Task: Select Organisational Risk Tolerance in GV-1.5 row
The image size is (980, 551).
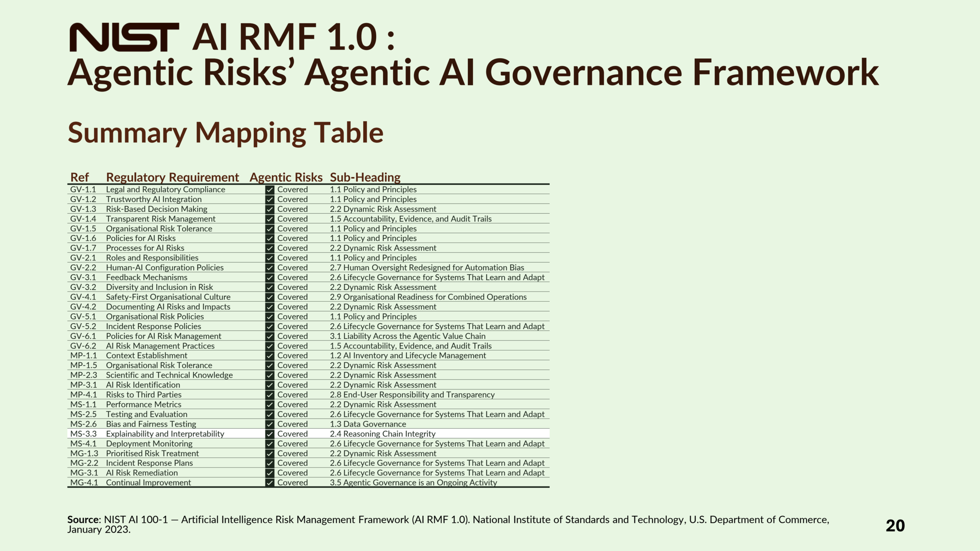Action: tap(159, 228)
